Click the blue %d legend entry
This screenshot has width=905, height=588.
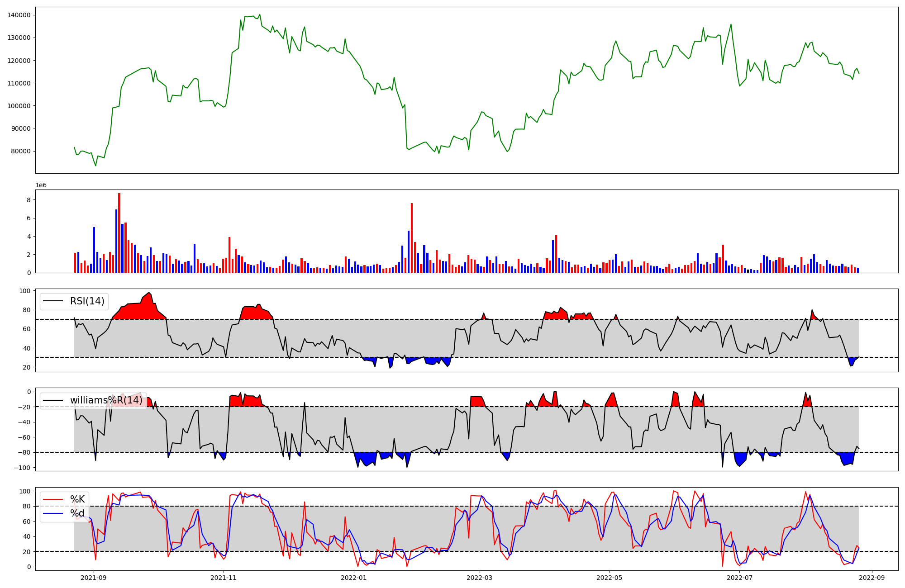coord(77,513)
